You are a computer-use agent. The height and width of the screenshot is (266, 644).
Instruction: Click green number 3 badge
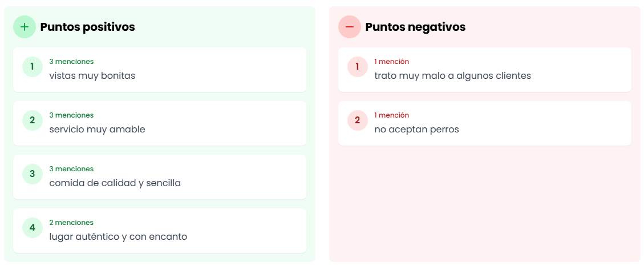tap(33, 174)
